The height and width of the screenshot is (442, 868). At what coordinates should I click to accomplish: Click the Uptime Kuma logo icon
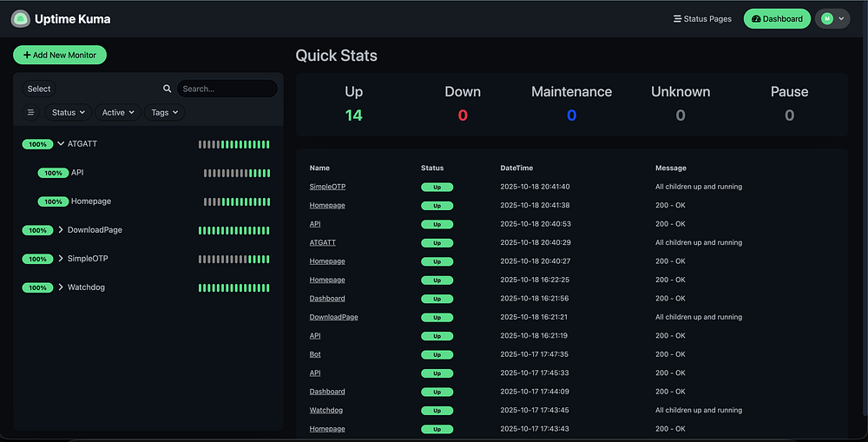pos(20,18)
